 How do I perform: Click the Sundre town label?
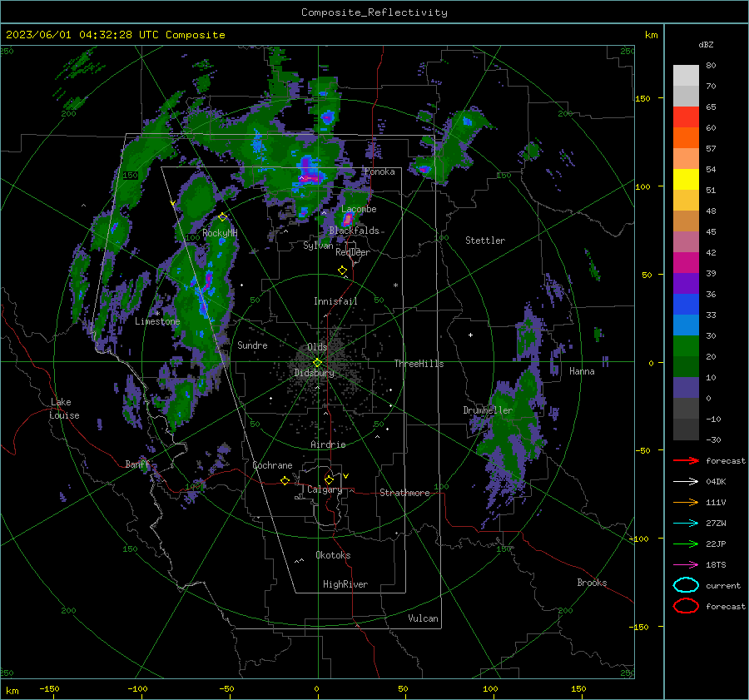[x=252, y=345]
